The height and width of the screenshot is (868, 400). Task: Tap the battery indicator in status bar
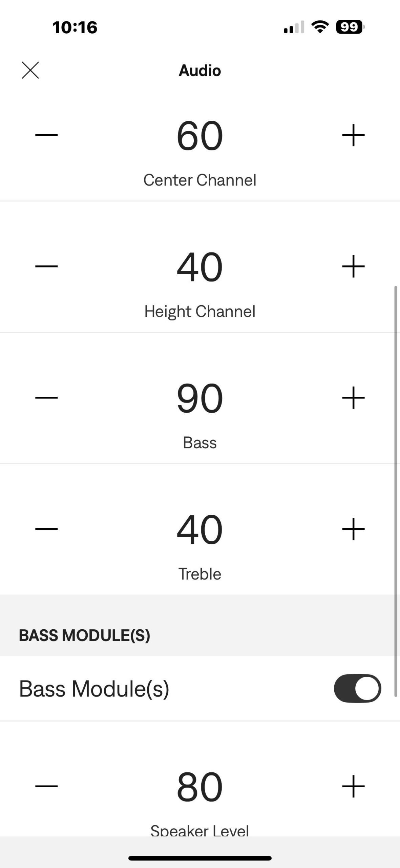(x=350, y=27)
